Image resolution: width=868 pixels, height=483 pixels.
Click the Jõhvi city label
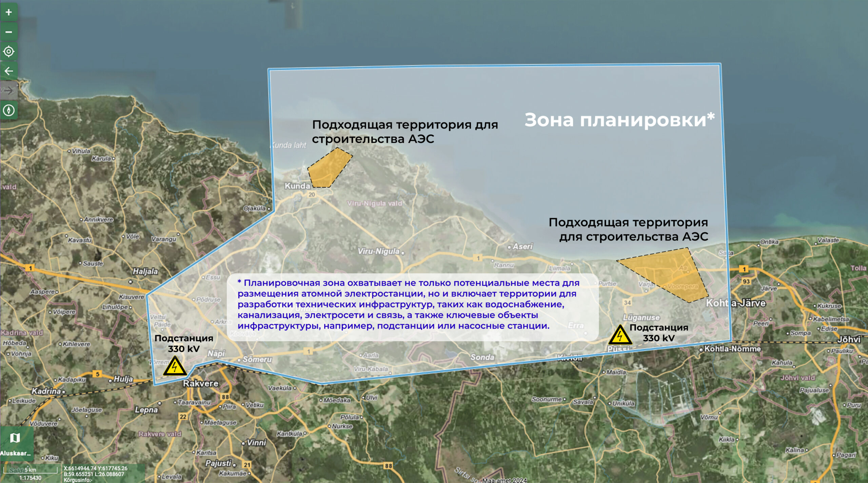pyautogui.click(x=849, y=340)
